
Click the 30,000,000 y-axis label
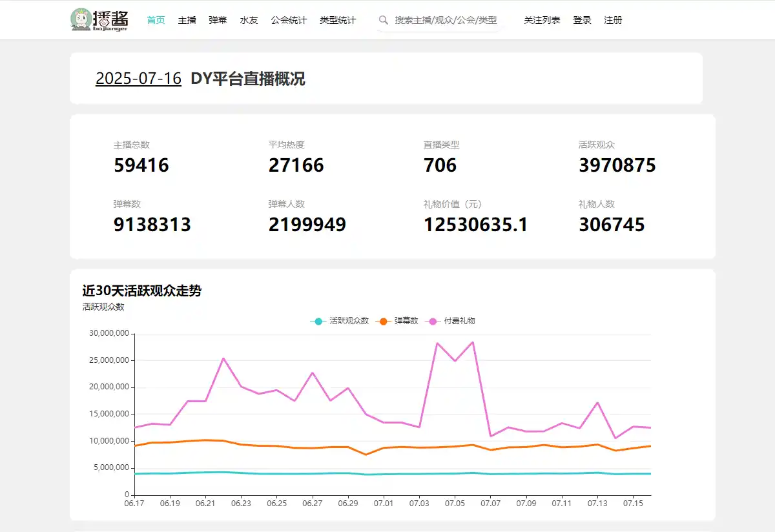click(x=108, y=333)
